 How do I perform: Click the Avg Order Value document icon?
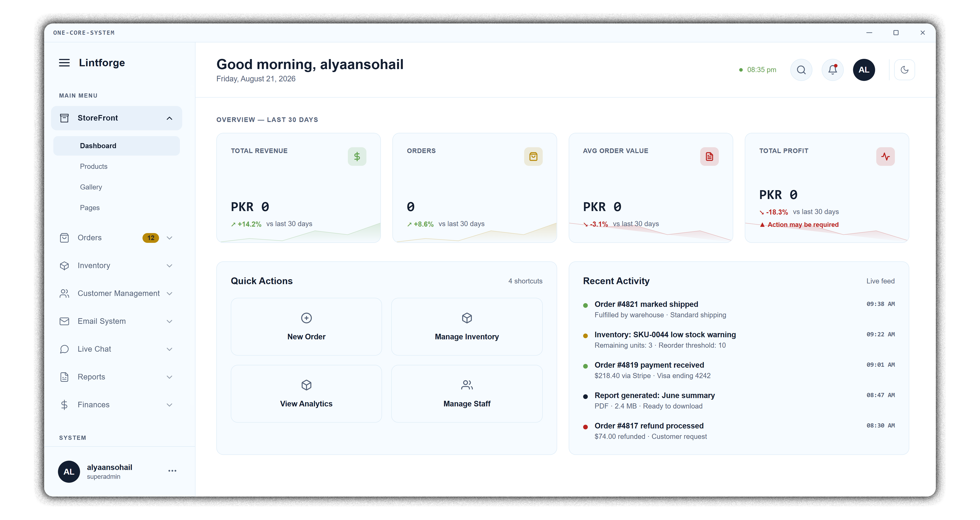709,157
